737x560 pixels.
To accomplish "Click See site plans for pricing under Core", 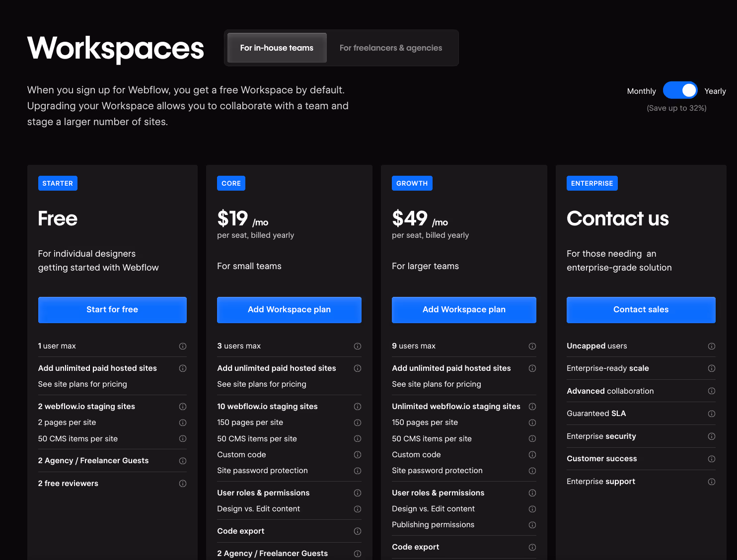I will click(262, 384).
